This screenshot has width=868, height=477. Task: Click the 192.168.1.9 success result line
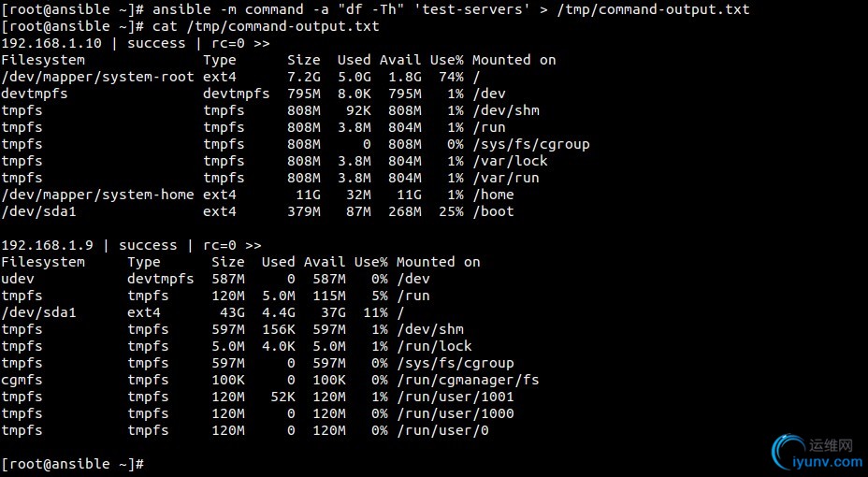pos(131,245)
